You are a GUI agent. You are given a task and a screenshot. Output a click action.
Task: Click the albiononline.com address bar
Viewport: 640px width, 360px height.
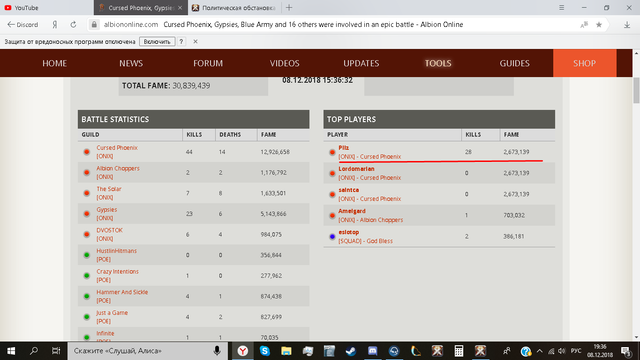coord(131,25)
